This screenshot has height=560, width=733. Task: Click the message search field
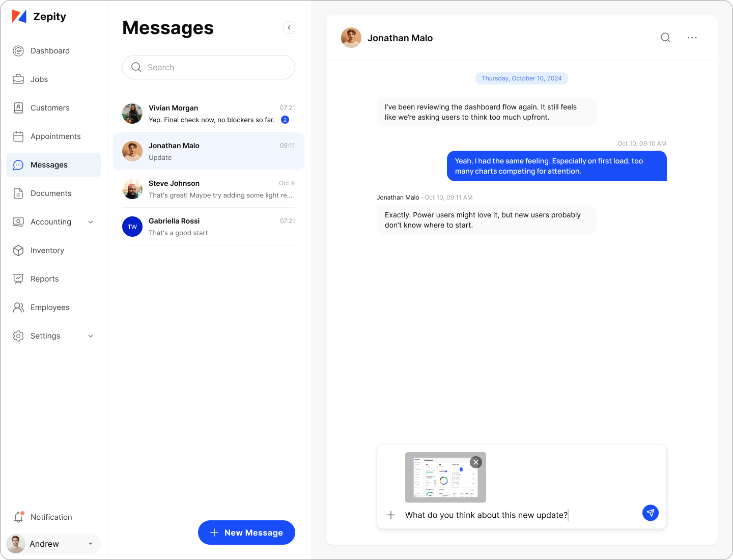tap(209, 67)
